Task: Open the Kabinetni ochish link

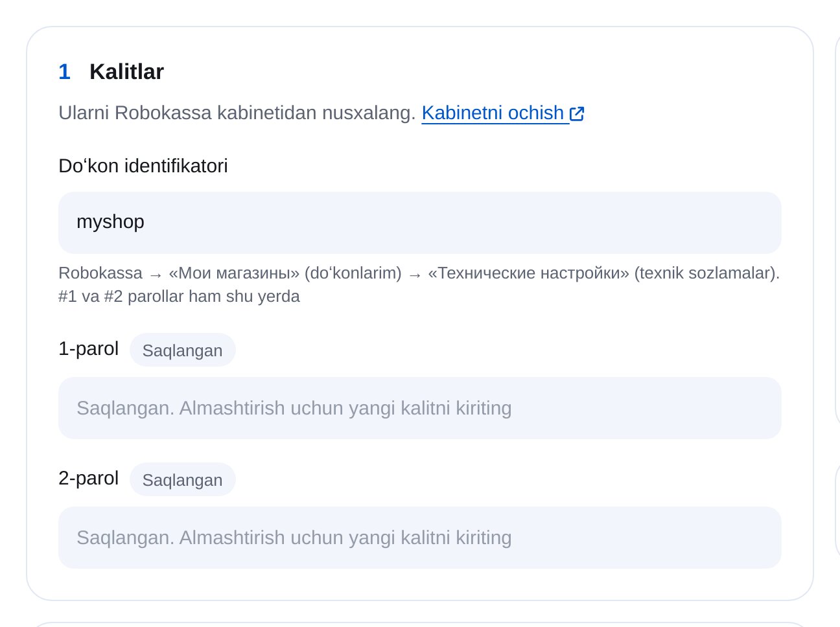Action: coord(503,113)
